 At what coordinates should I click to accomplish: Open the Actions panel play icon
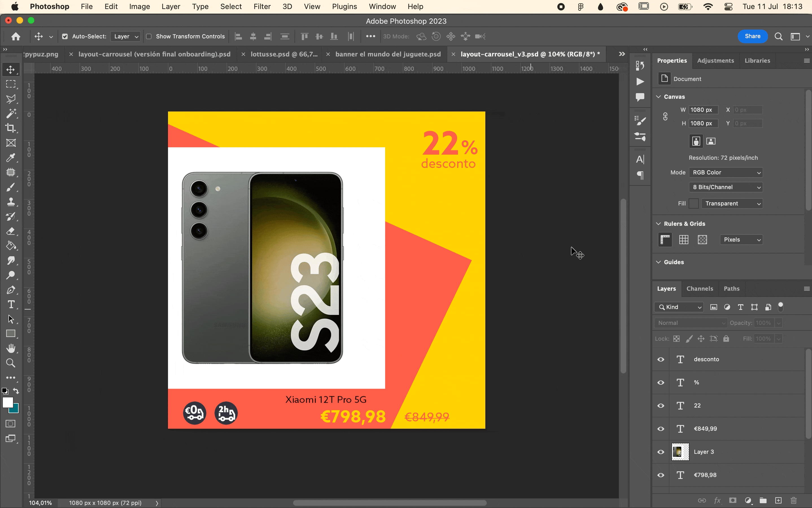640,81
